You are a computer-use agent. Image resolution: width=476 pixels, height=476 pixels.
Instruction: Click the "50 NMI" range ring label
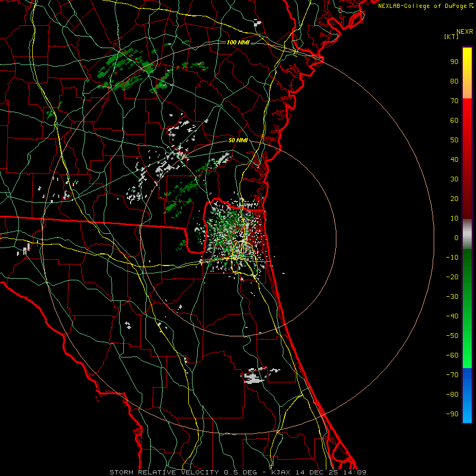[238, 140]
